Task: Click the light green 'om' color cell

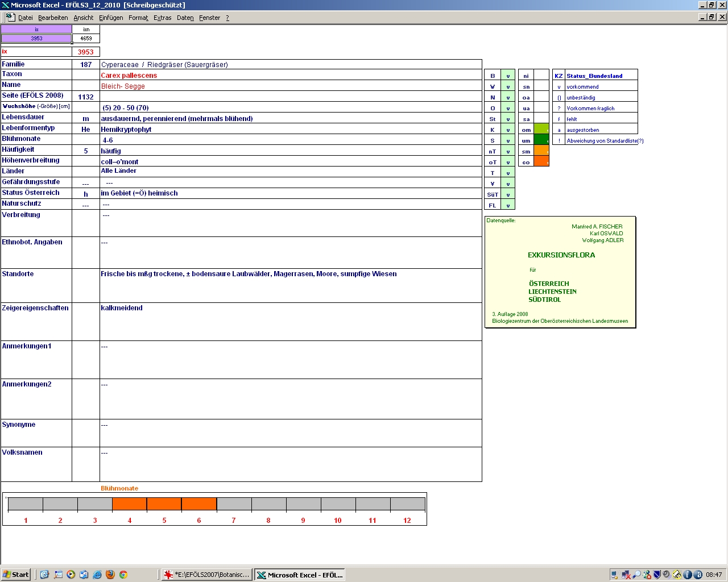Action: coord(541,130)
